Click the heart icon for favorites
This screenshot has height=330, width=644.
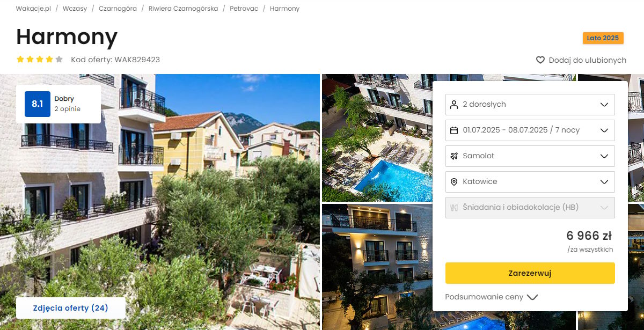point(540,60)
